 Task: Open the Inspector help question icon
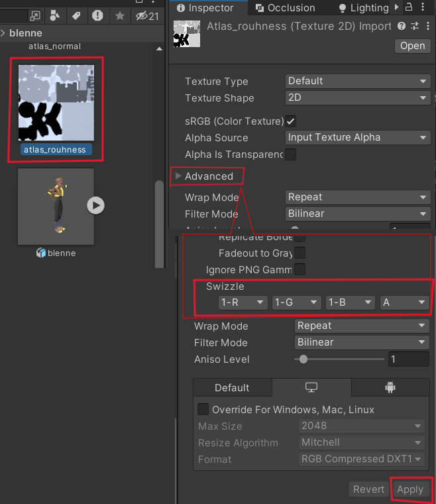402,26
